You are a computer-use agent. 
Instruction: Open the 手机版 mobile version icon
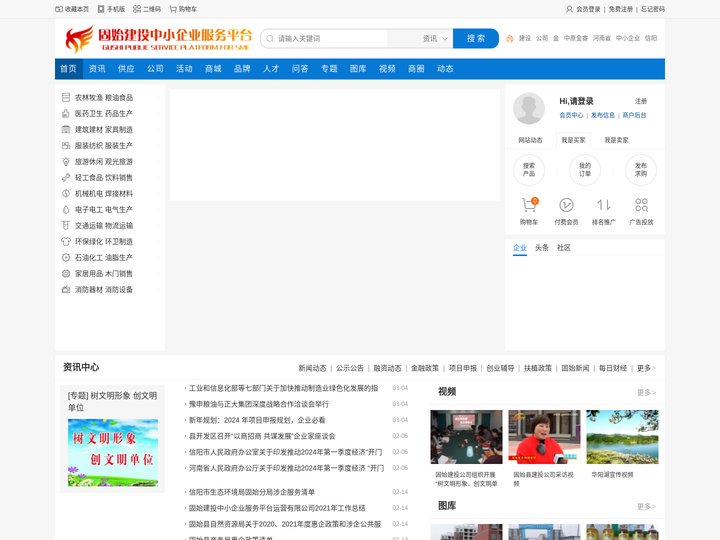pos(101,9)
